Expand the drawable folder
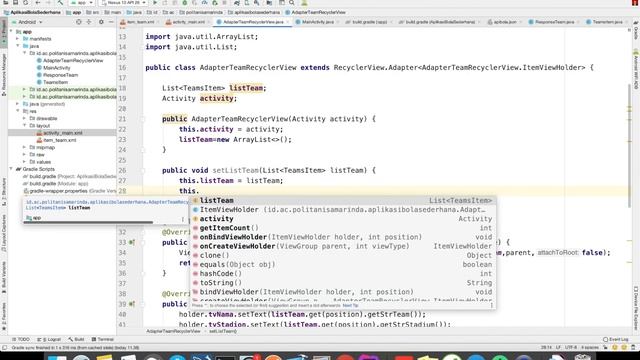640x360 pixels. 24,118
